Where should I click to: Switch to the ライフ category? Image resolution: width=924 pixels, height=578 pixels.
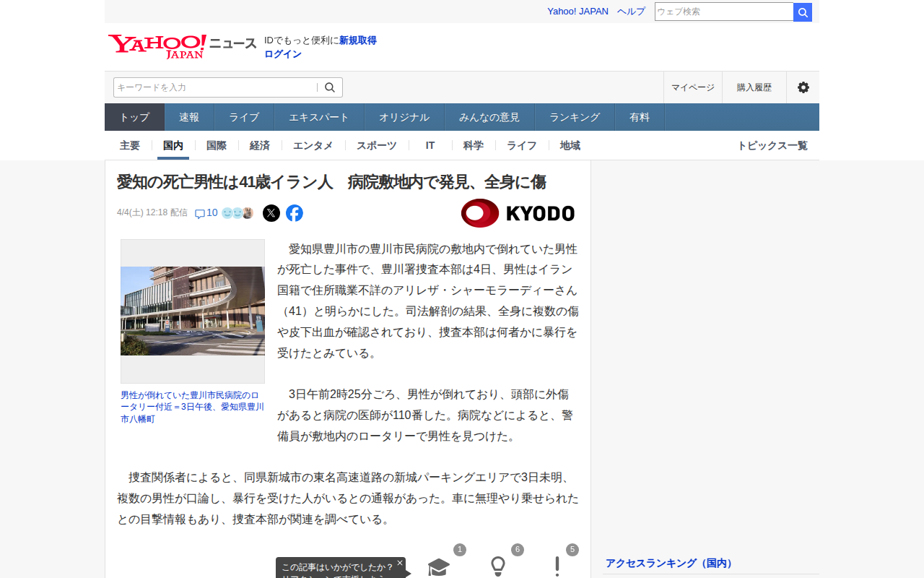pos(522,145)
